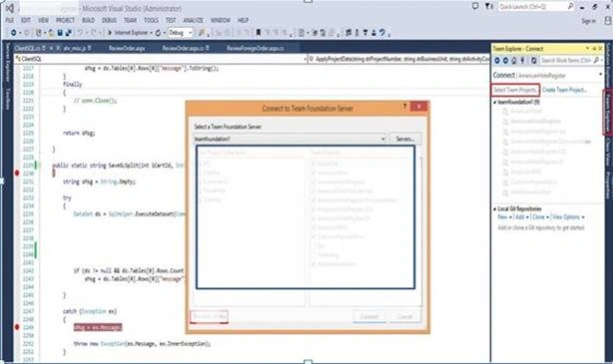The width and height of the screenshot is (613, 364).
Task: Click Team Explorer Home icon
Action: click(x=514, y=61)
